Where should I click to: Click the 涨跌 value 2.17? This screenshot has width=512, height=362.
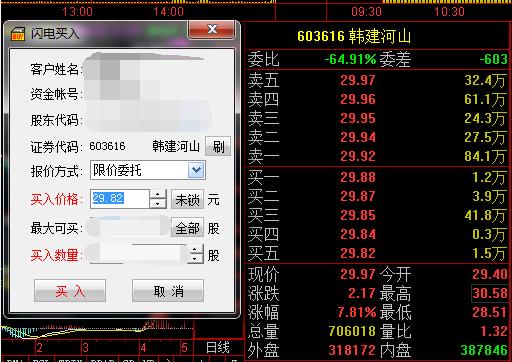[x=362, y=293]
